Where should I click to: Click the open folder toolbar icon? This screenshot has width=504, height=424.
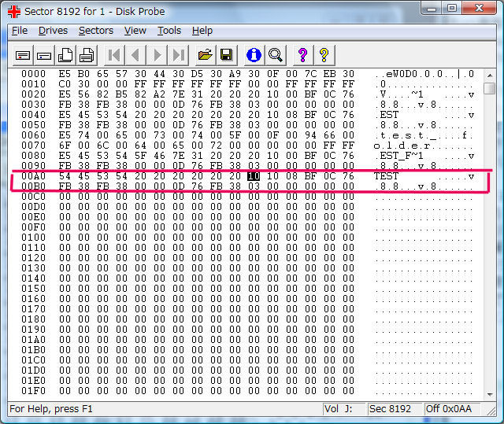[206, 55]
